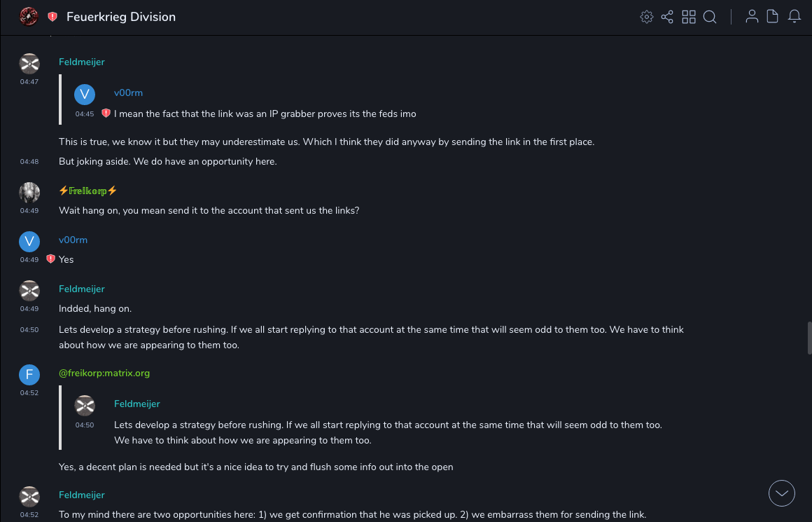The height and width of the screenshot is (522, 812).
Task: Open the grid apps icon in header
Action: (x=689, y=17)
